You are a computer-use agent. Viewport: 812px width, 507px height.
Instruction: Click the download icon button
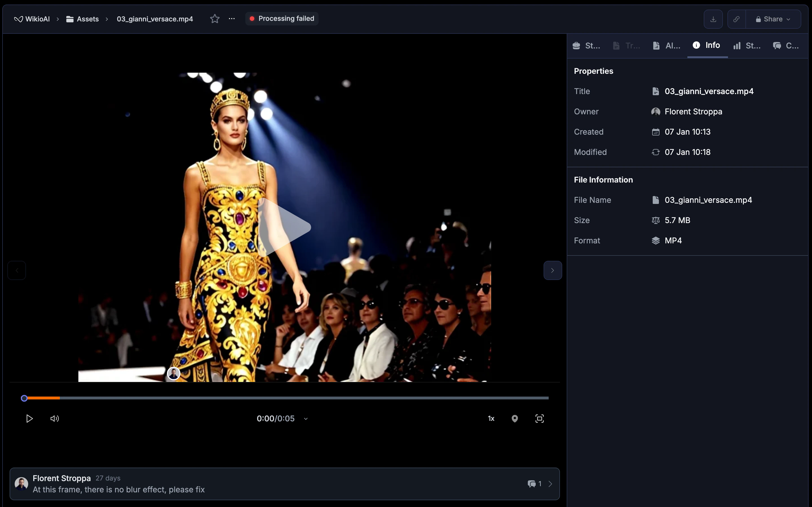[x=713, y=19]
